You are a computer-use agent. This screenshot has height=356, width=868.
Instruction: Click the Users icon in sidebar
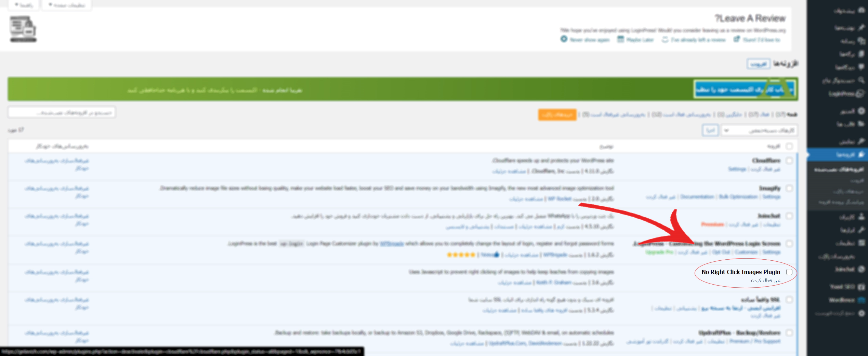point(862,217)
